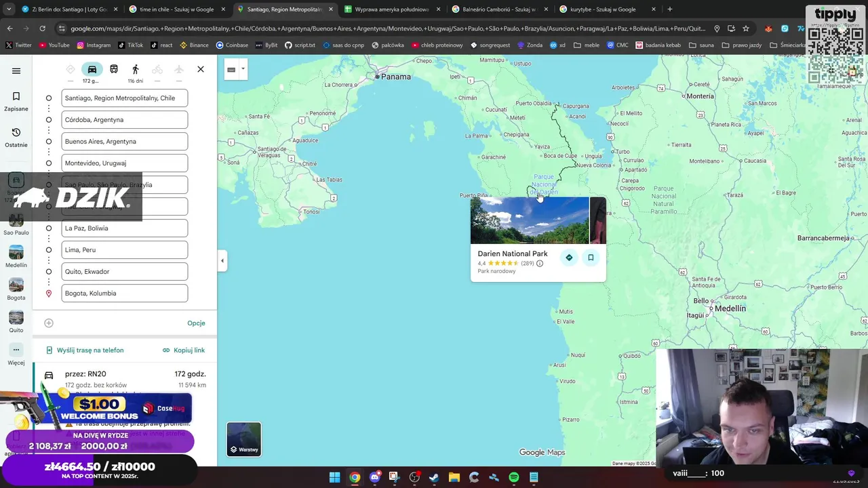Switch to Balneário Camboriú tab
The height and width of the screenshot is (488, 868).
tap(498, 9)
